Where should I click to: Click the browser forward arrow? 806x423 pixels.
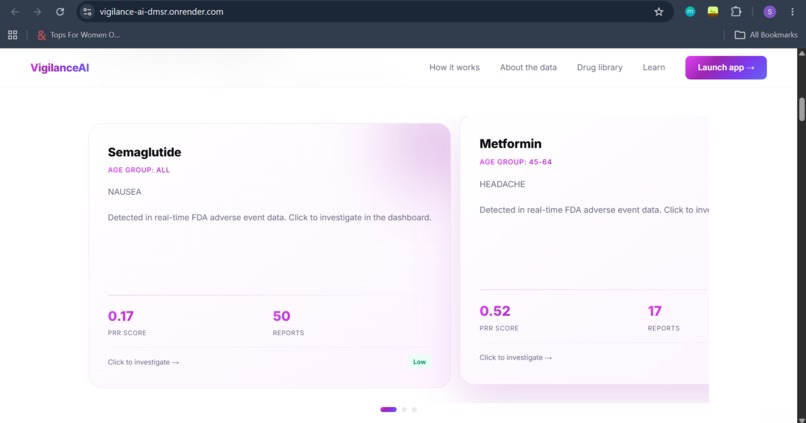37,12
